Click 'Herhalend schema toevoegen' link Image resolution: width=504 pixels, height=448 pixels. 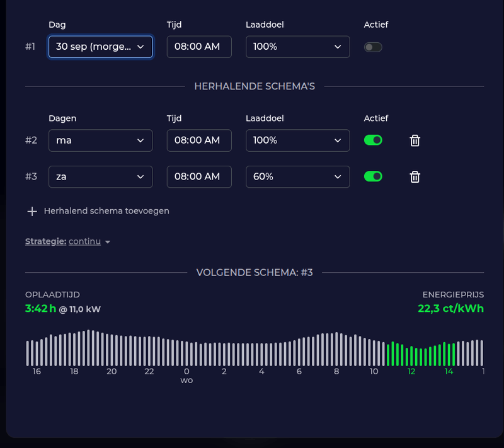106,211
